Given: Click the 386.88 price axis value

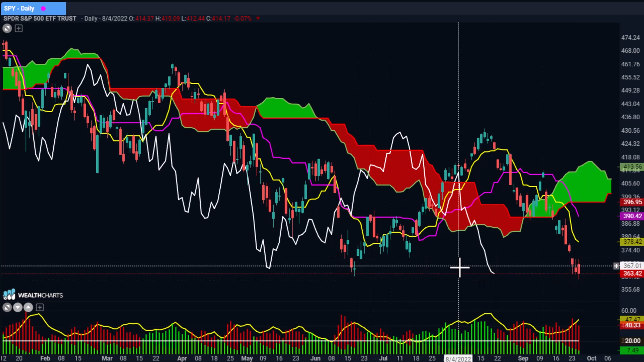Looking at the screenshot, I should pyautogui.click(x=631, y=224).
